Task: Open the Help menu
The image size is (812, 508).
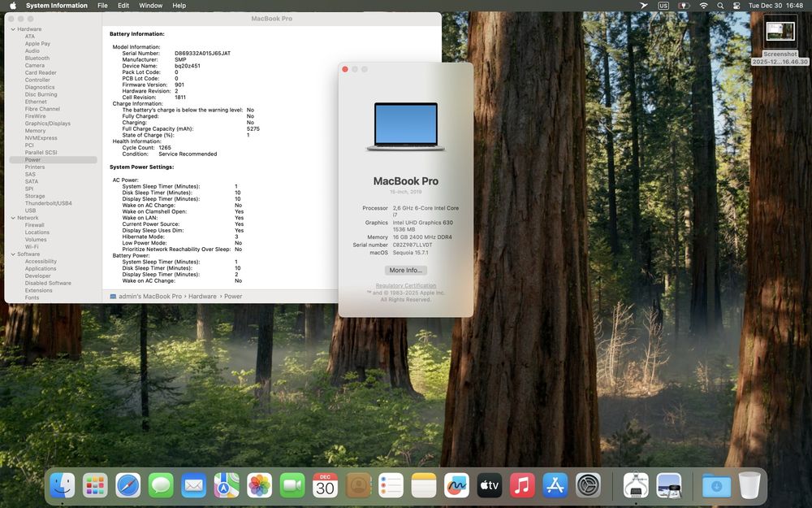Action: coord(179,6)
